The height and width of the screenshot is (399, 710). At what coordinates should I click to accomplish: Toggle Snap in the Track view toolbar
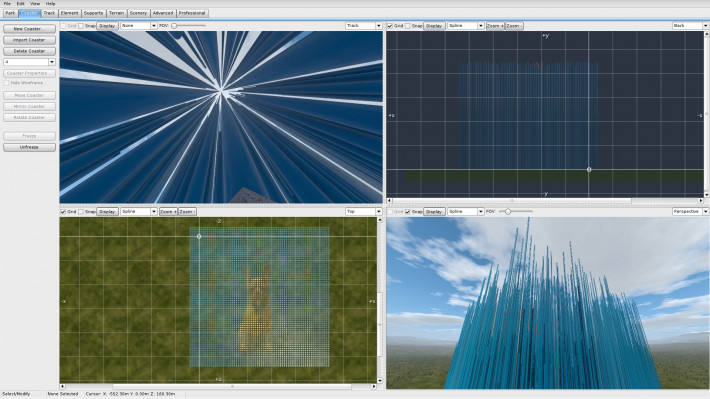[x=81, y=26]
